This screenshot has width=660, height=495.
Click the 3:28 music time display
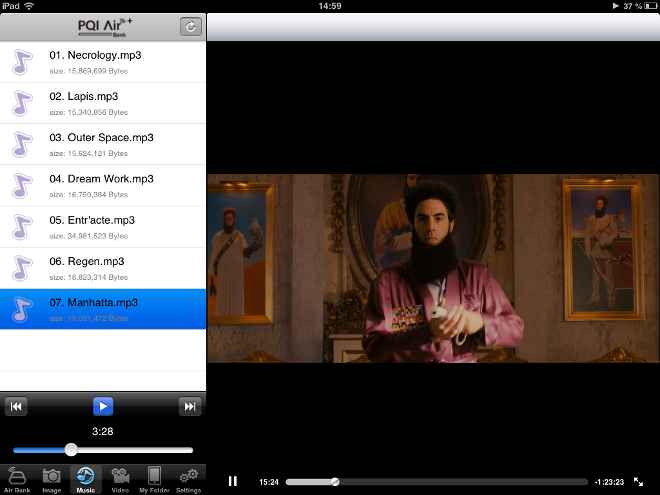(x=103, y=431)
